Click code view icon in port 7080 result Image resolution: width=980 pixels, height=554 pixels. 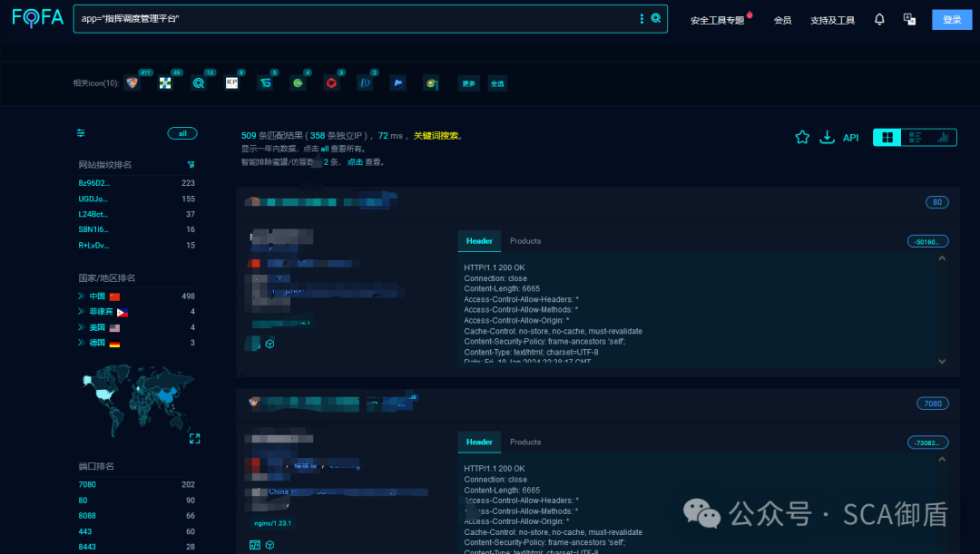point(255,545)
